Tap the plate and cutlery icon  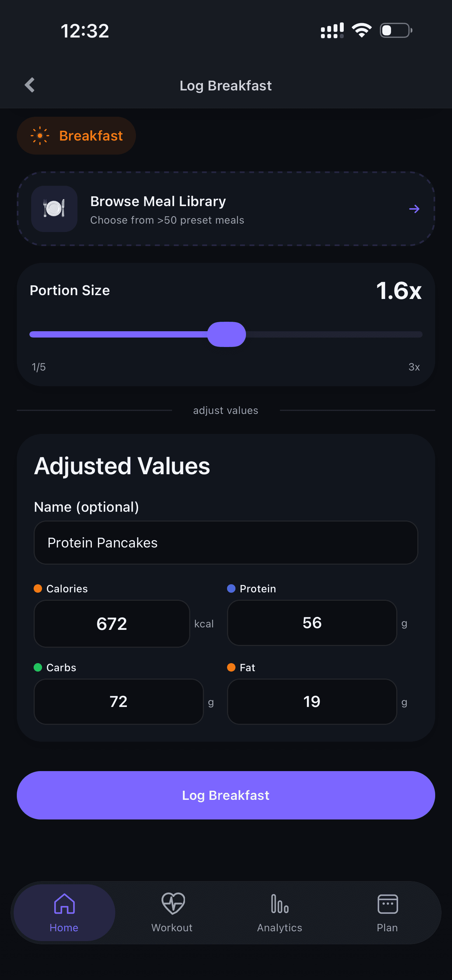54,209
